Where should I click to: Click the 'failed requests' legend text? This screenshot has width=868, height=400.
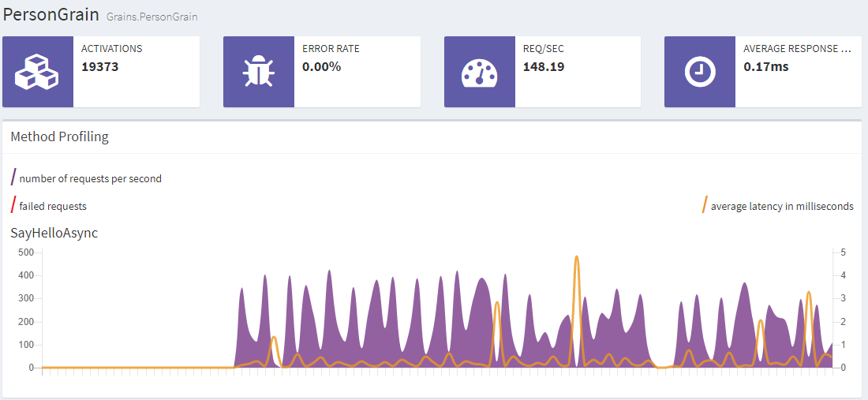coord(53,207)
